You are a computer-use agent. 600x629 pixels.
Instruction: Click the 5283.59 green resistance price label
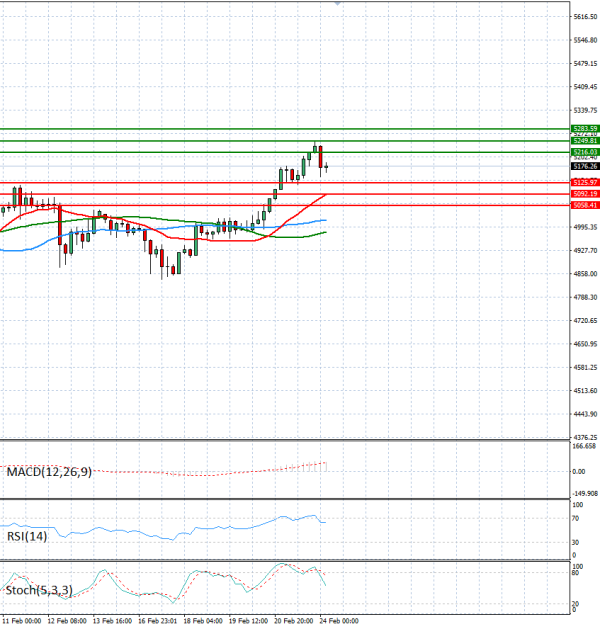pyautogui.click(x=585, y=129)
